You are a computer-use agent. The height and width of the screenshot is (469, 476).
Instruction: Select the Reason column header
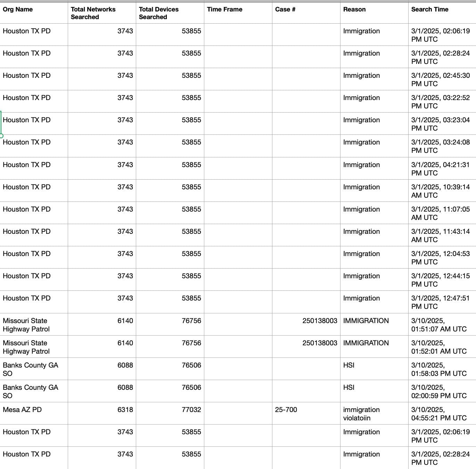tap(374, 13)
